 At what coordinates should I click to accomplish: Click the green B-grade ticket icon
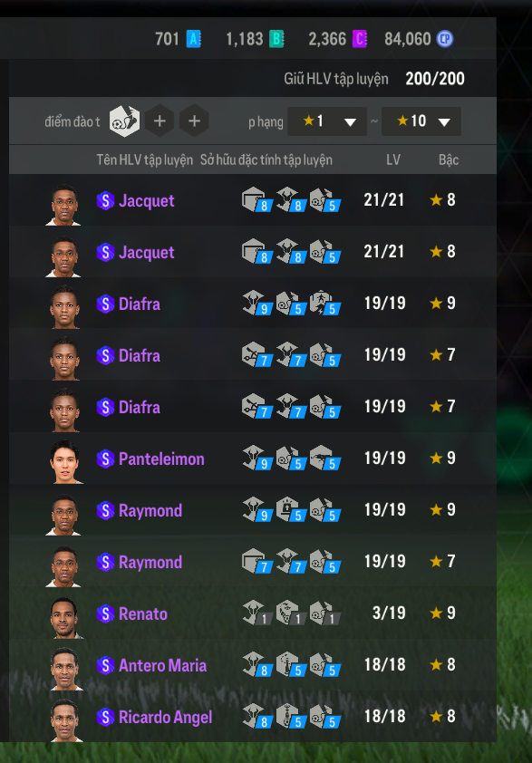point(276,39)
